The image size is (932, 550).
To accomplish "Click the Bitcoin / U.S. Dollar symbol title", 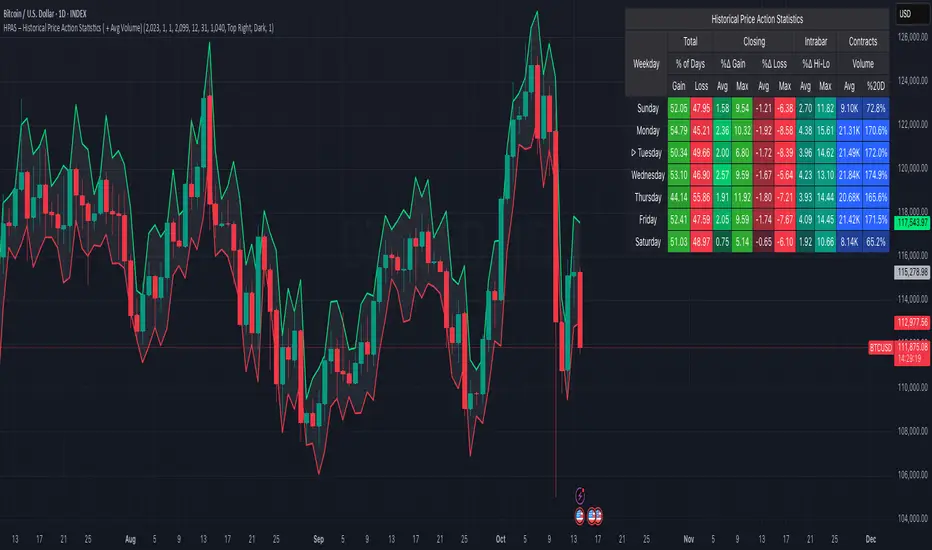I will click(45, 14).
